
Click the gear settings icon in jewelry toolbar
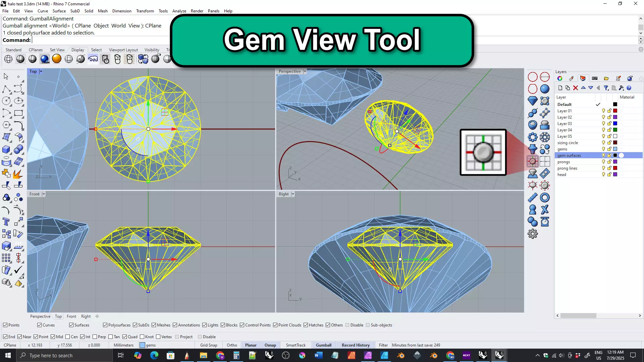click(532, 234)
